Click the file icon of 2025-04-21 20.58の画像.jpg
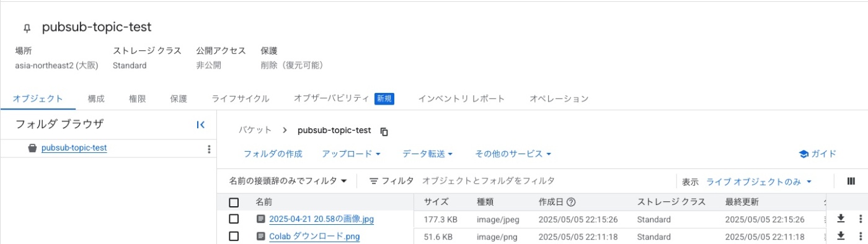The width and height of the screenshot is (868, 244). pos(260,219)
